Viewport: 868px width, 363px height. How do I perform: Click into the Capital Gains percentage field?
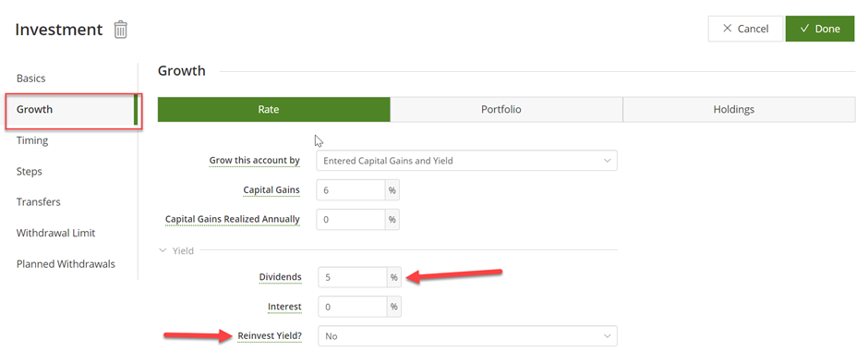(351, 189)
